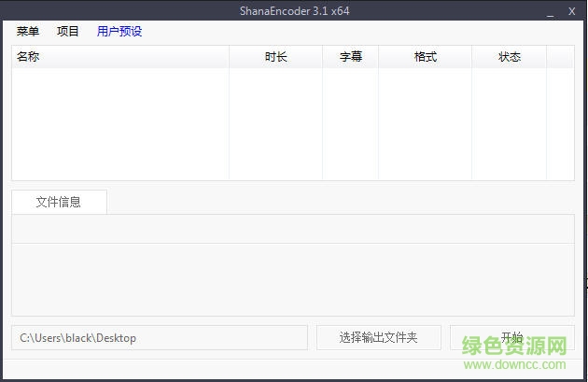Viewport: 588px width, 382px height.
Task: Click the 选择输出文件夹 button
Action: click(x=379, y=338)
